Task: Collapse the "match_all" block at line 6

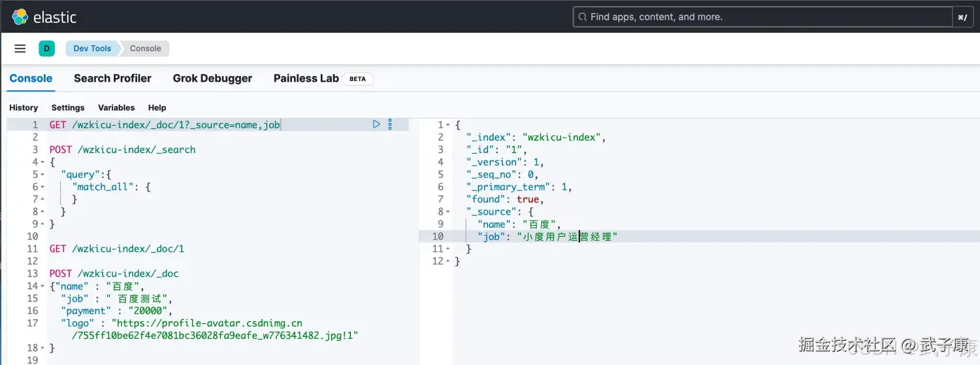Action: coord(42,187)
